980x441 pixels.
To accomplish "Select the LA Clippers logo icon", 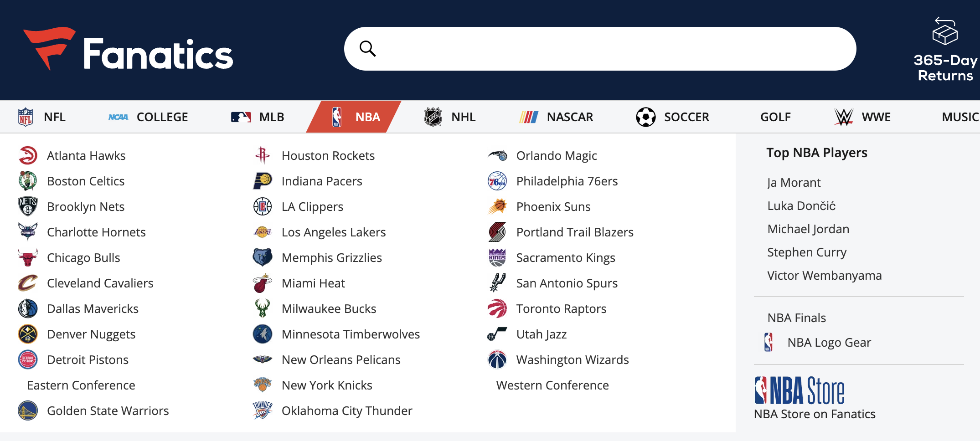I will [x=263, y=206].
